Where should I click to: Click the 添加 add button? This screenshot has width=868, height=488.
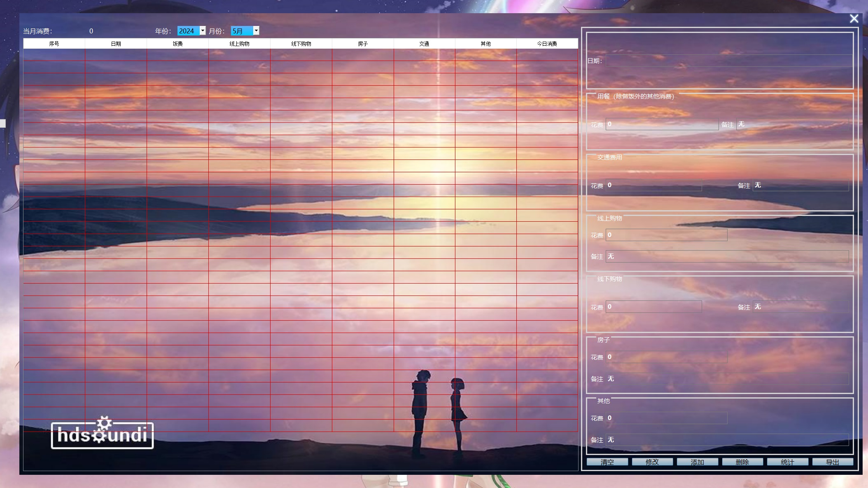[698, 462]
